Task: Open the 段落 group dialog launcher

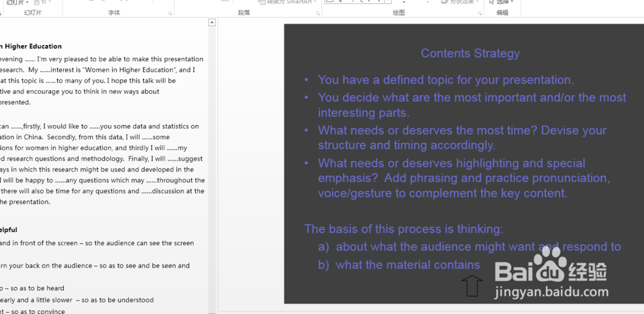Action: pyautogui.click(x=317, y=14)
